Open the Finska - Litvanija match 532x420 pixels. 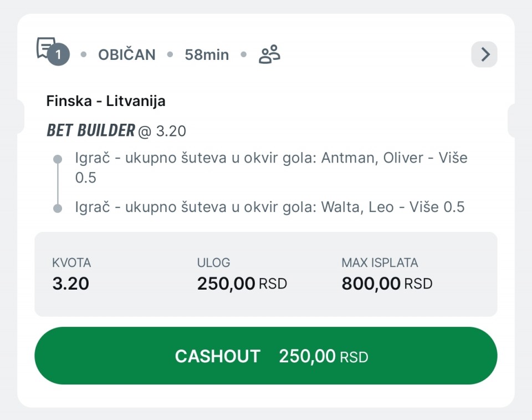coord(106,101)
